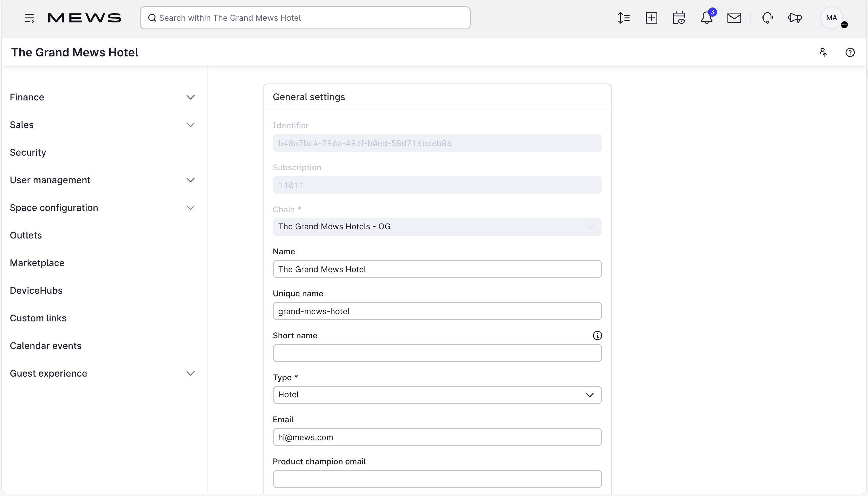Click the Short name info icon
Screen dimensions: 868x496
(597, 335)
